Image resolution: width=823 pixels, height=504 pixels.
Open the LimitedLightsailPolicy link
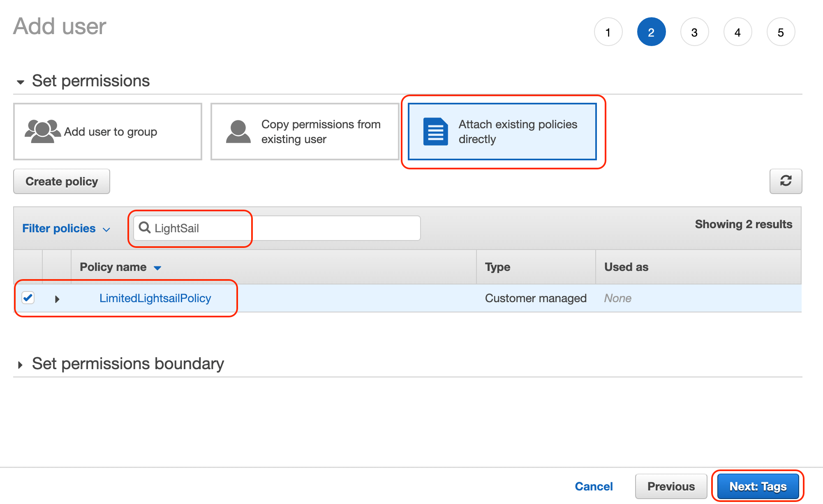coord(155,298)
